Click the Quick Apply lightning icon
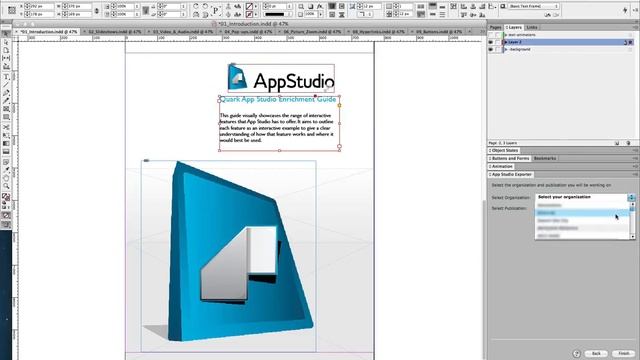 tap(624, 10)
